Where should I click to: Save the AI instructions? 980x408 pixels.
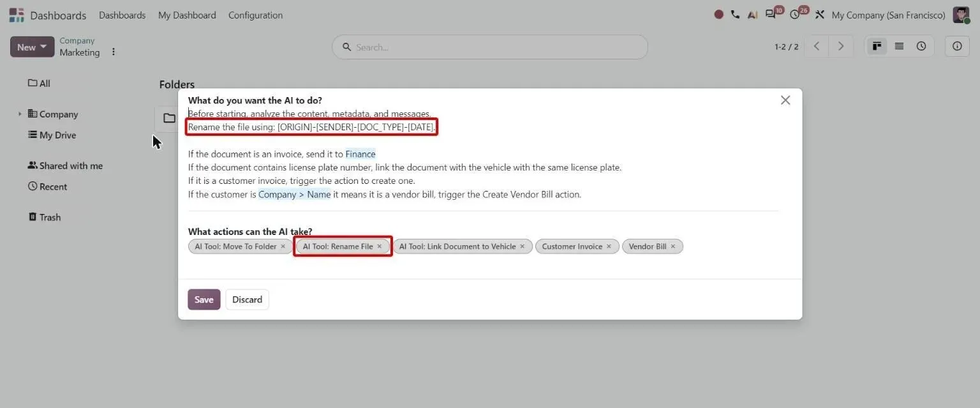204,299
